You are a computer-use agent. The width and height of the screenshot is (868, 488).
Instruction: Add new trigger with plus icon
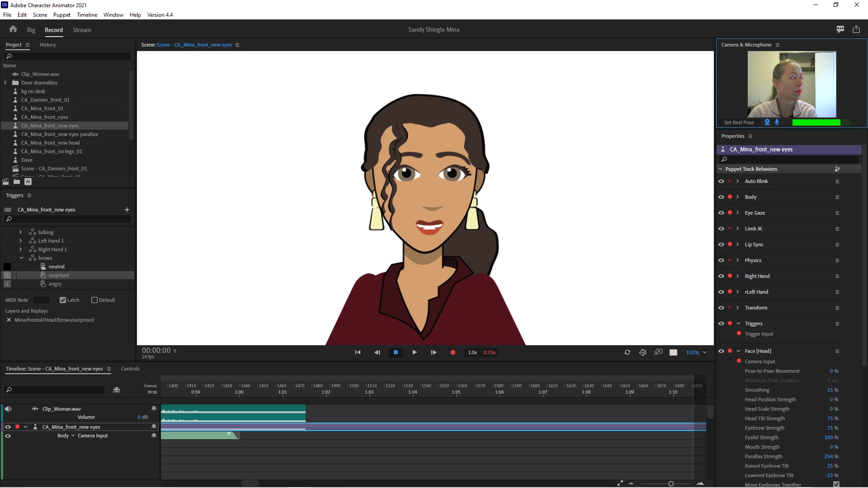click(127, 210)
